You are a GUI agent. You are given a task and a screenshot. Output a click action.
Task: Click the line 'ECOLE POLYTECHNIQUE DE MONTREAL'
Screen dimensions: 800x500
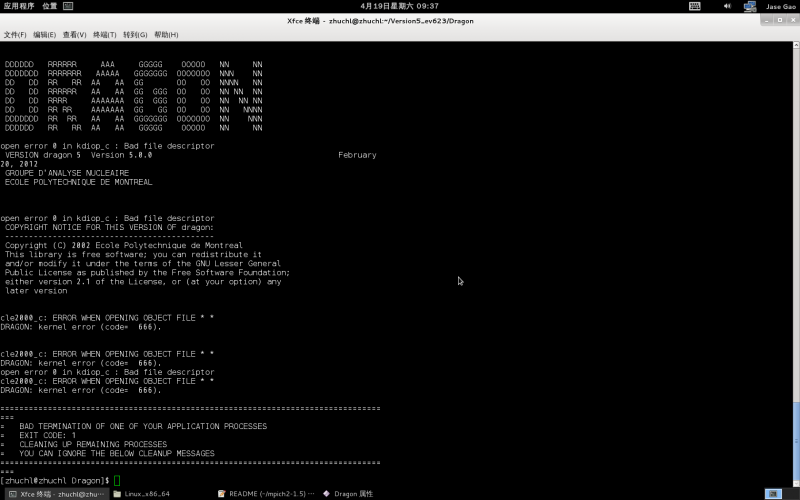tap(79, 182)
